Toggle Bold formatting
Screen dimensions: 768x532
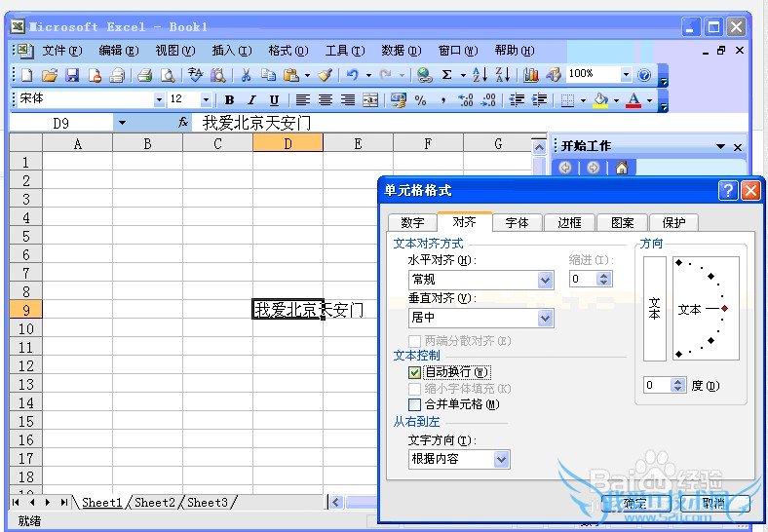[229, 100]
